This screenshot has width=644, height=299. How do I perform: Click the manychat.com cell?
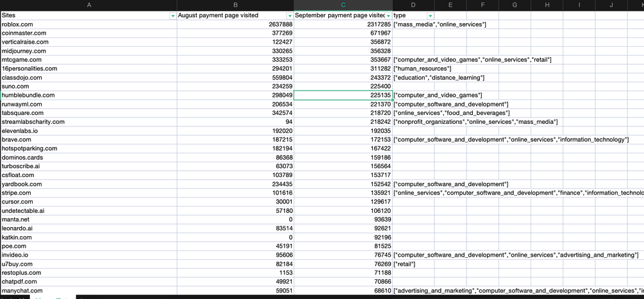click(x=88, y=291)
